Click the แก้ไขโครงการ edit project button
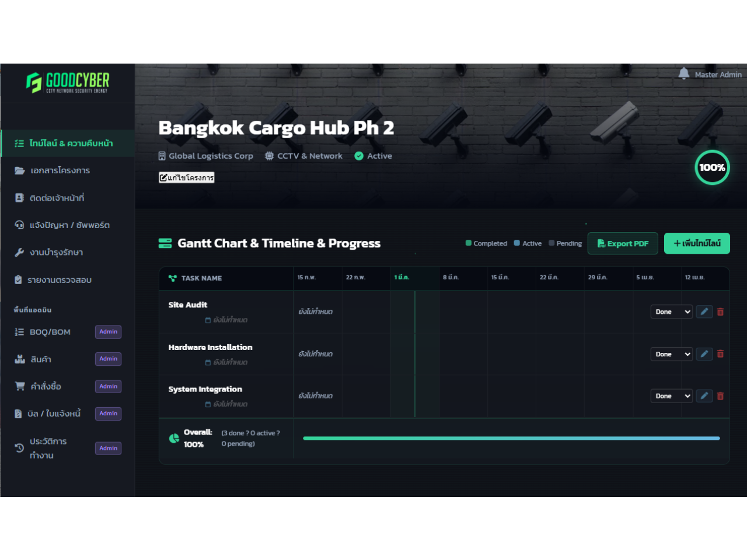Viewport: 747px width, 560px height. tap(187, 177)
